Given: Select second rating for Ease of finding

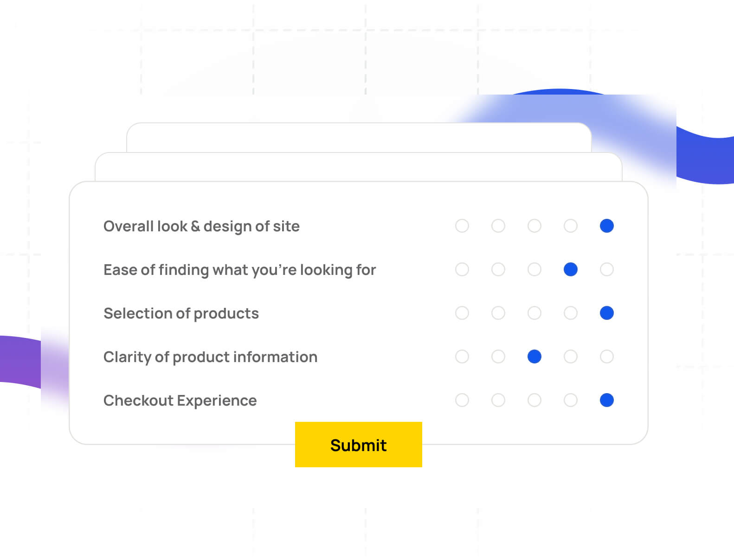Looking at the screenshot, I should [x=498, y=269].
